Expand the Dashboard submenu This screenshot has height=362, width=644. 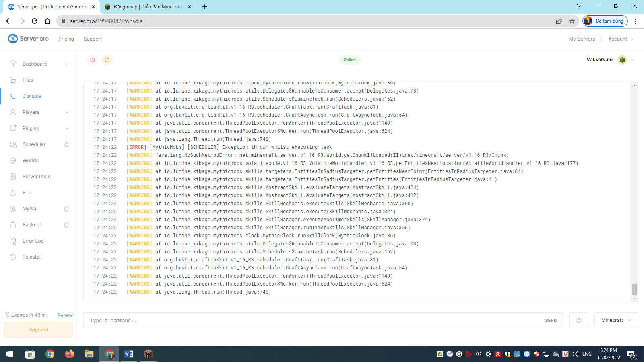[67, 64]
